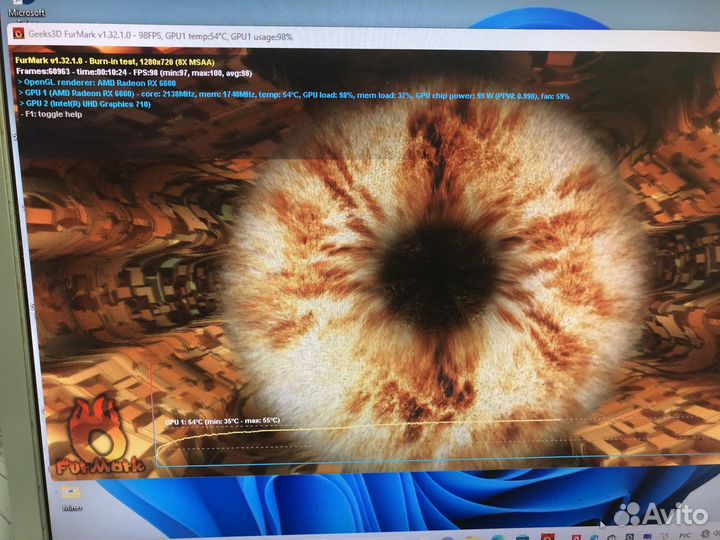Click the Frames and FPS statistics line

[x=133, y=72]
